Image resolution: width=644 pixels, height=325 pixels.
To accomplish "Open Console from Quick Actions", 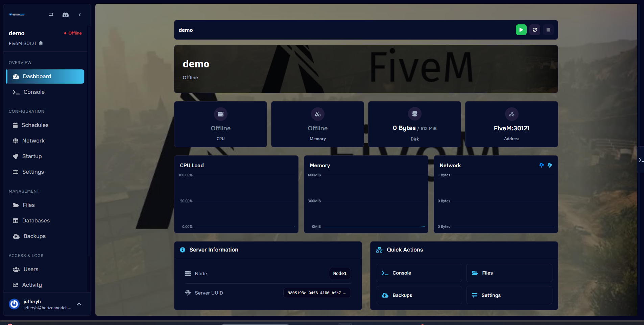I will [419, 273].
